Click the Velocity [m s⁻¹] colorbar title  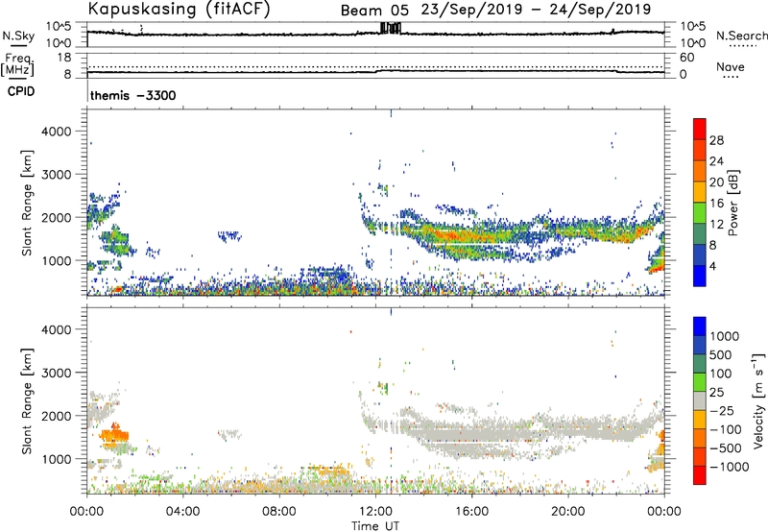tap(758, 400)
